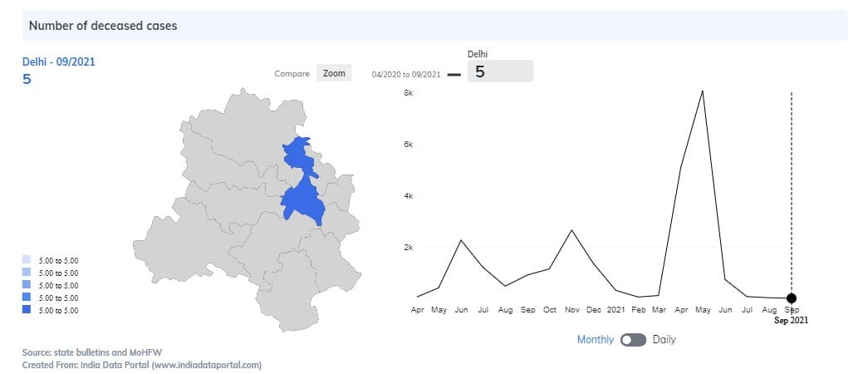Click the Number of deceased cases header bar

[x=434, y=26]
